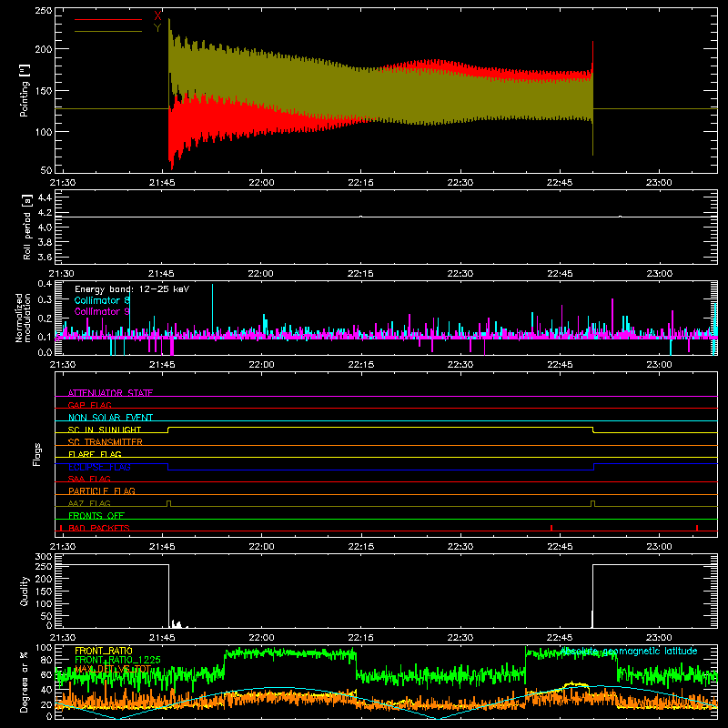
Task: Click the 'Roll period [s]' axis title
Action: 27,227
